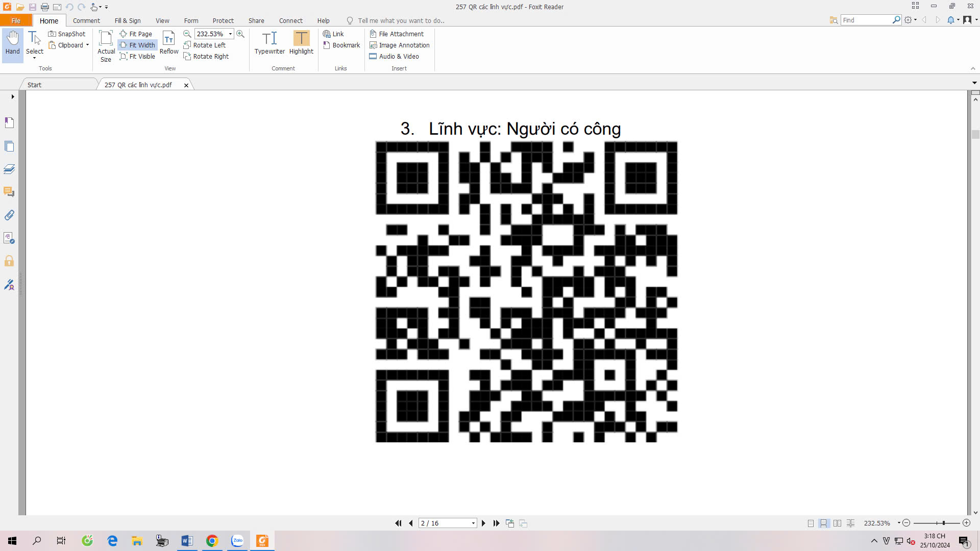Select the Typewriter comment tool
The height and width of the screenshot is (551, 980).
[x=269, y=43]
